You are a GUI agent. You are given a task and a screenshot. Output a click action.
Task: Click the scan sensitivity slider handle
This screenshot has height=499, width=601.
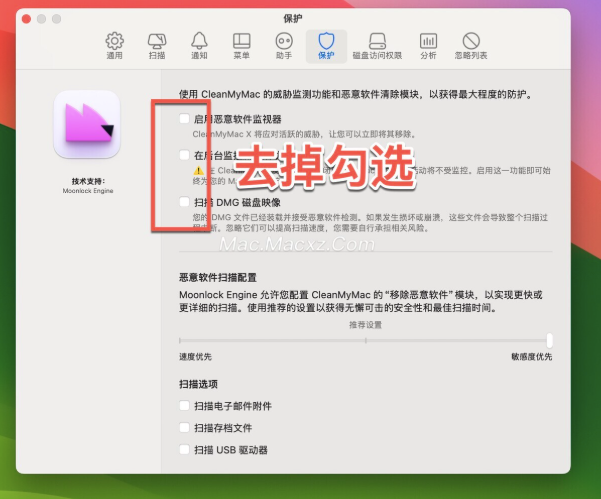(x=550, y=340)
